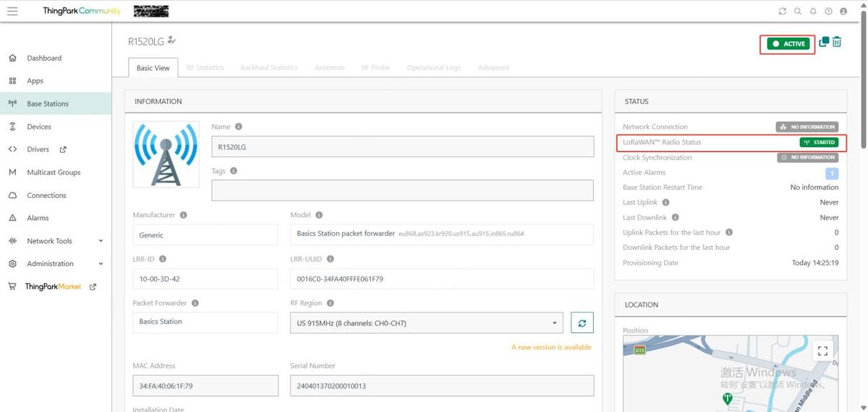This screenshot has width=868, height=412.
Task: Open search with the magnifier icon
Action: (798, 12)
